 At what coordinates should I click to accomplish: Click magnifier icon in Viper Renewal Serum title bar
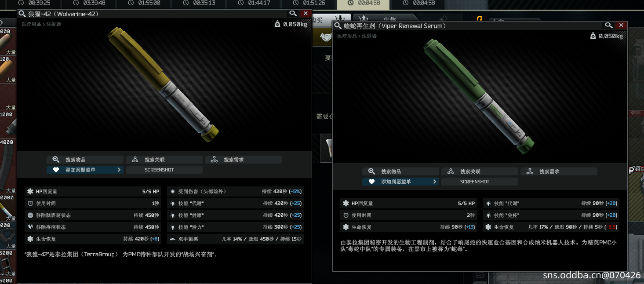click(609, 25)
